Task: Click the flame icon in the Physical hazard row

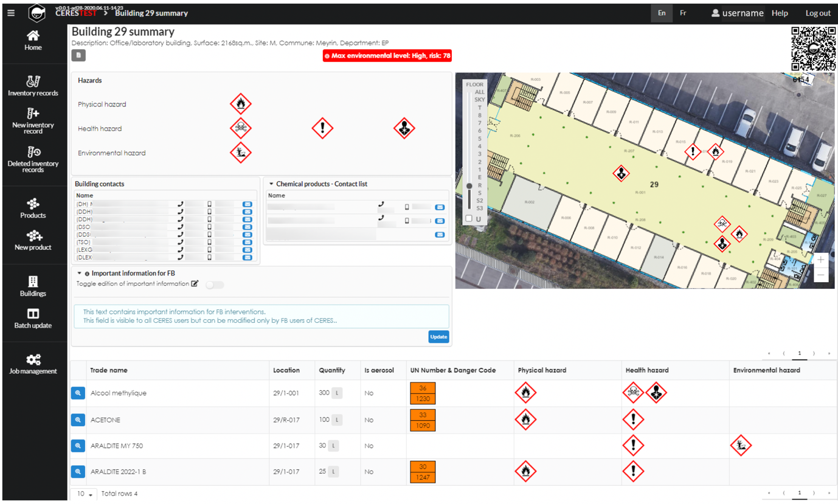Action: 241,104
